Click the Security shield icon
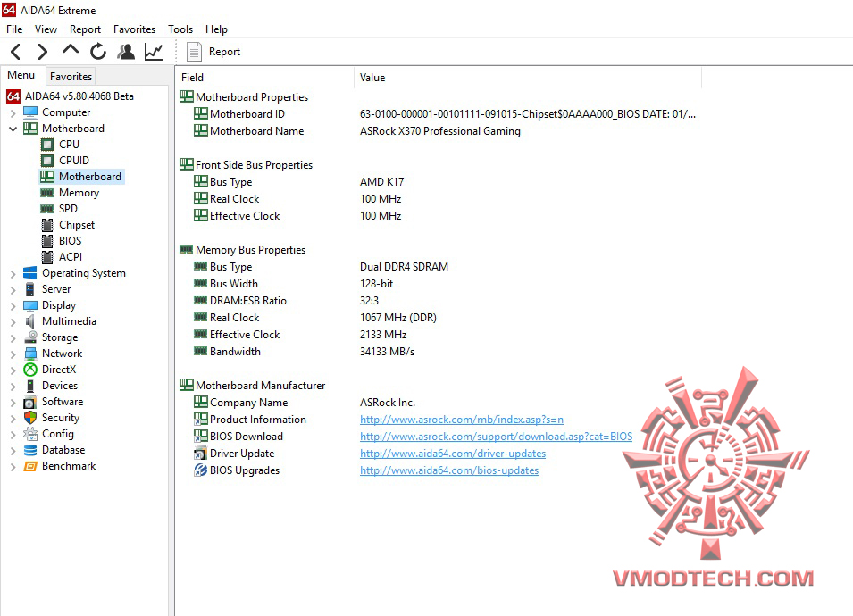The height and width of the screenshot is (616, 853). [30, 418]
